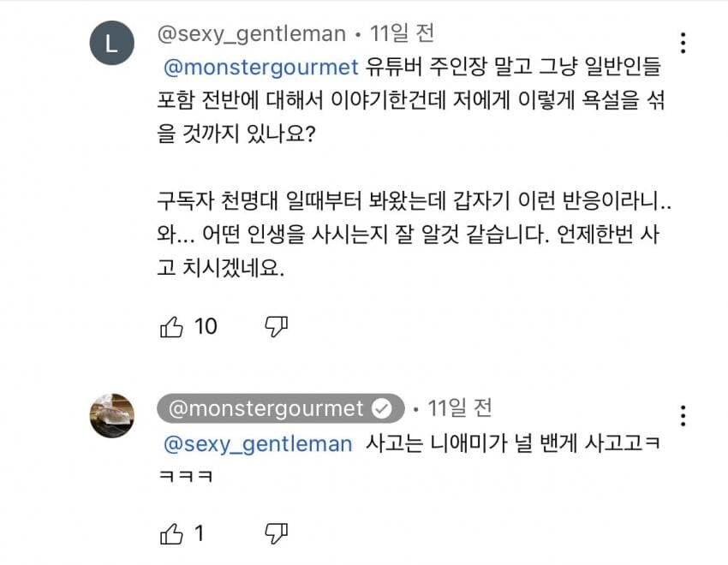Open three-dot menu on @sexy_gentleman's comment
The height and width of the screenshot is (565, 728).
coord(683,43)
